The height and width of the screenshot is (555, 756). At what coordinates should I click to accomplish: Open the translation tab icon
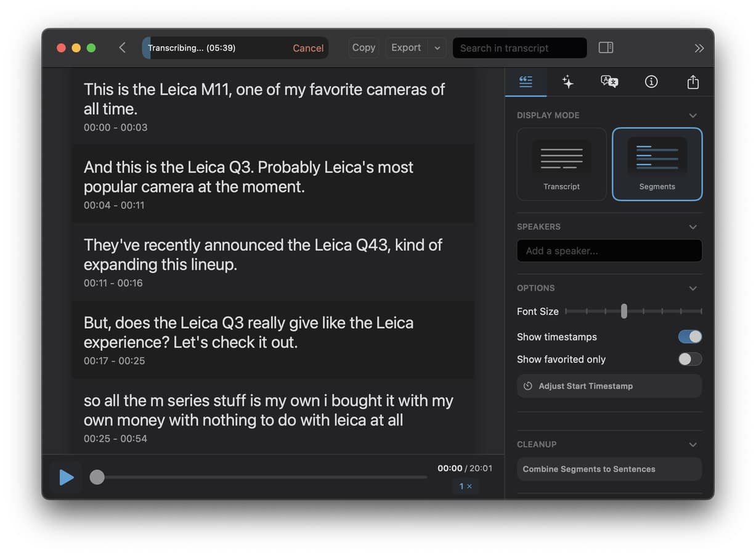point(609,82)
